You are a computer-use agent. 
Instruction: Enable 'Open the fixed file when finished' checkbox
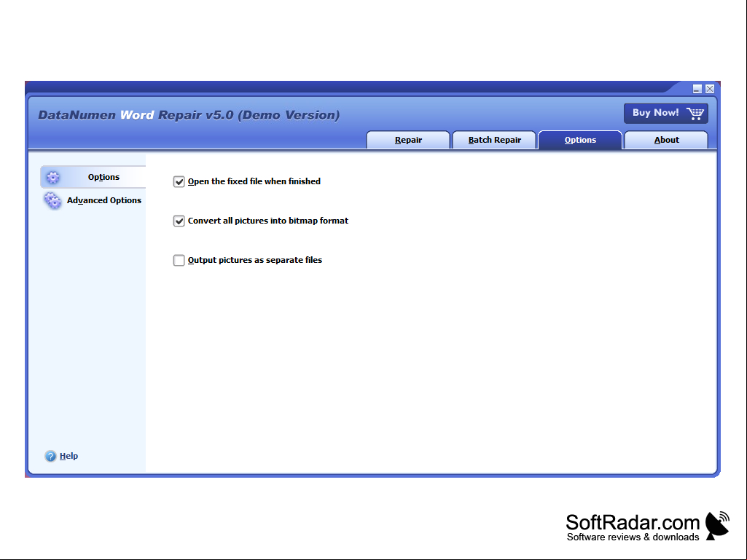pyautogui.click(x=179, y=181)
